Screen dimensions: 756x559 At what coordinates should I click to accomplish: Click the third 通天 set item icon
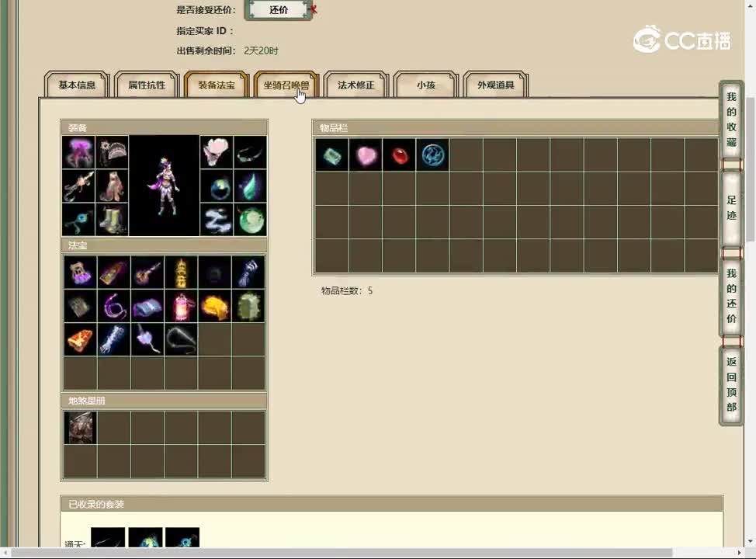pyautogui.click(x=182, y=537)
